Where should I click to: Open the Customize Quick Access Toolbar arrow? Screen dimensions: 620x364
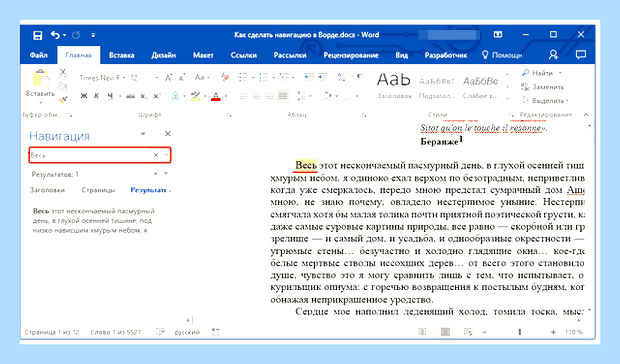pos(93,35)
